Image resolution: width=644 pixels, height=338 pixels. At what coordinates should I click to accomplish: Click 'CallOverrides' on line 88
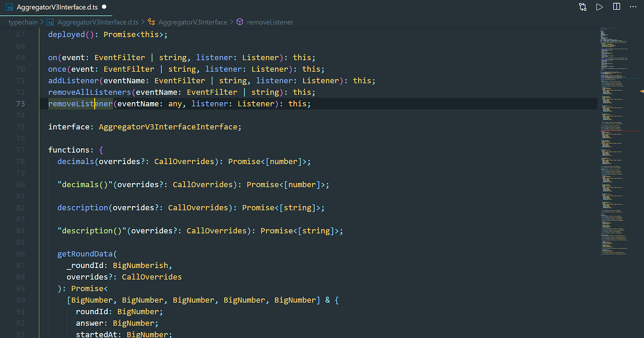152,277
